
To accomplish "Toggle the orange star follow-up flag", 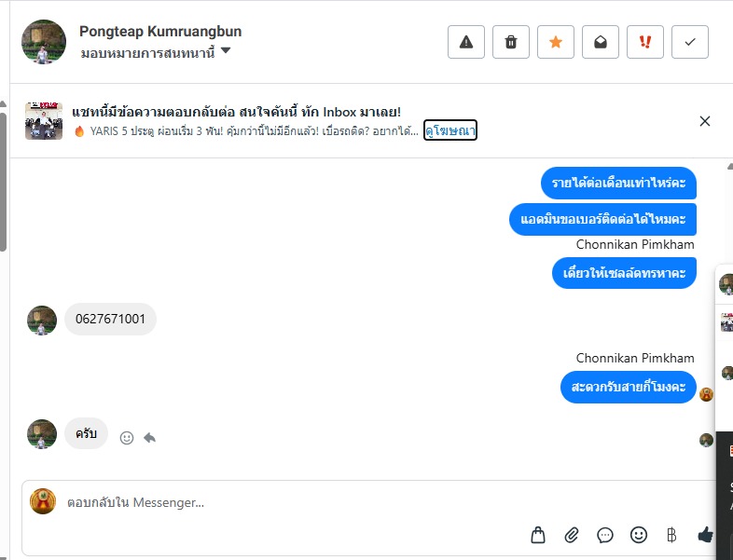I will [556, 42].
